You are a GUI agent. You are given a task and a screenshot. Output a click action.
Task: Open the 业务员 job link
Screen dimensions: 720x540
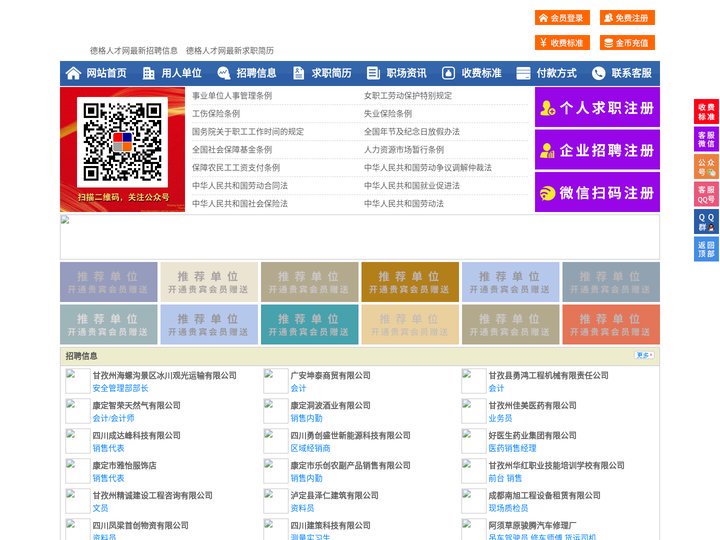pos(500,418)
